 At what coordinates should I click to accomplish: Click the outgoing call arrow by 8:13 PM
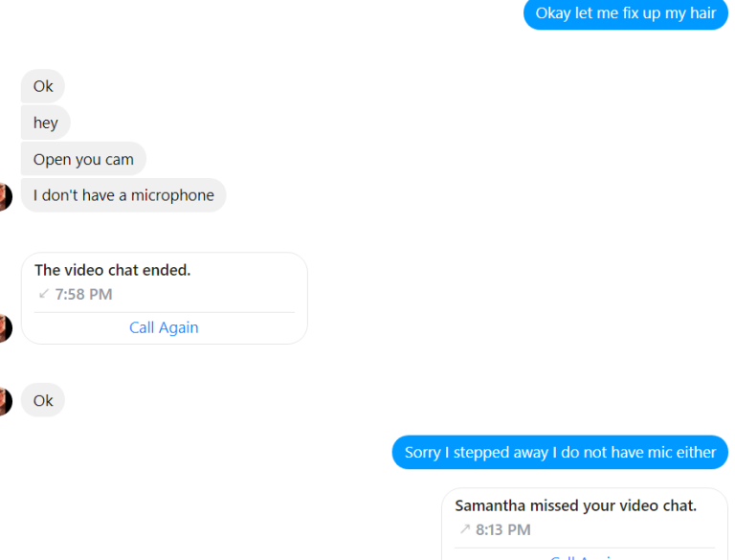pyautogui.click(x=464, y=529)
